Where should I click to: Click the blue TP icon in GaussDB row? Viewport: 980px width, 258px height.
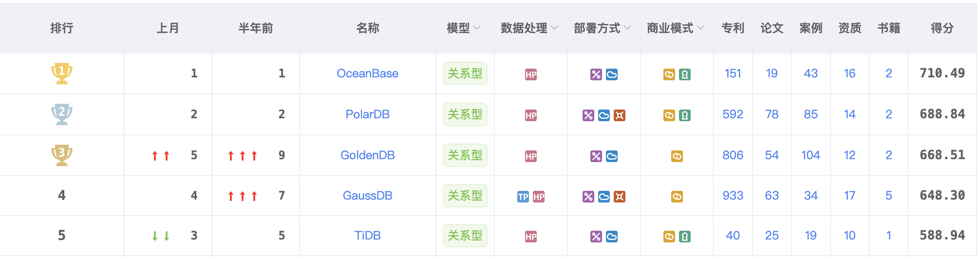point(523,197)
